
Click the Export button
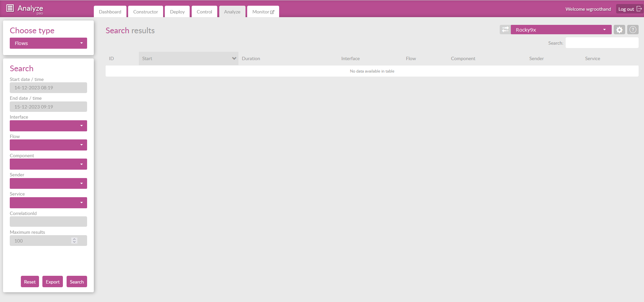pos(52,282)
